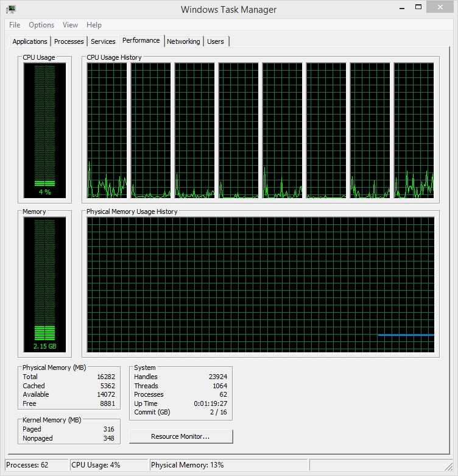
Task: Click the Memory 2.15 GB gauge
Action: (44, 285)
